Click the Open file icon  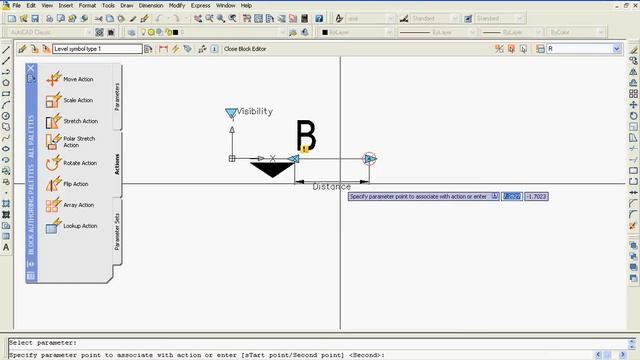(x=23, y=18)
